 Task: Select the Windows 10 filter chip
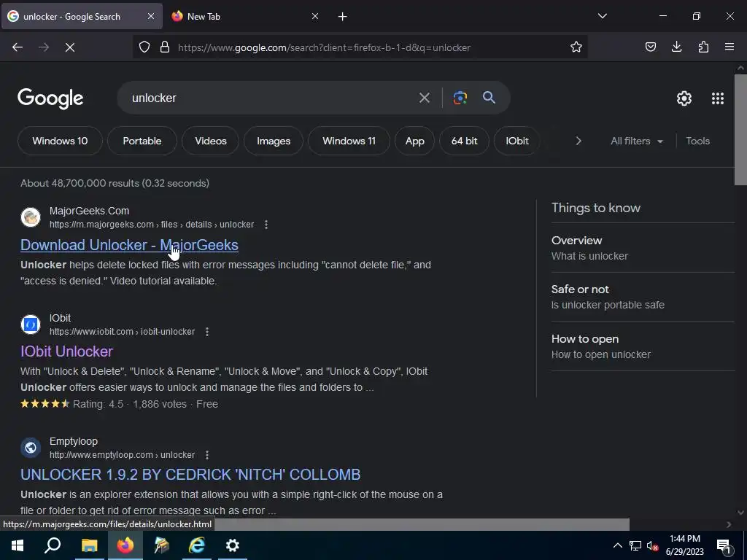click(60, 141)
